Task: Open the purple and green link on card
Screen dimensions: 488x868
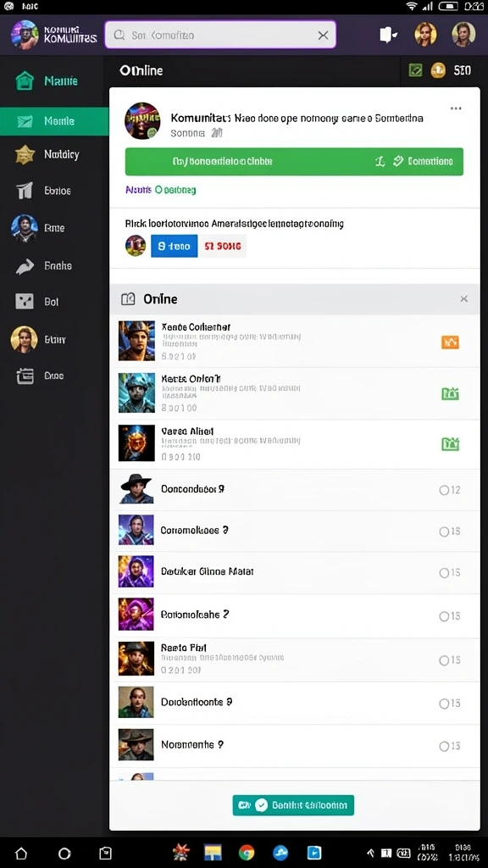Action: pos(160,190)
